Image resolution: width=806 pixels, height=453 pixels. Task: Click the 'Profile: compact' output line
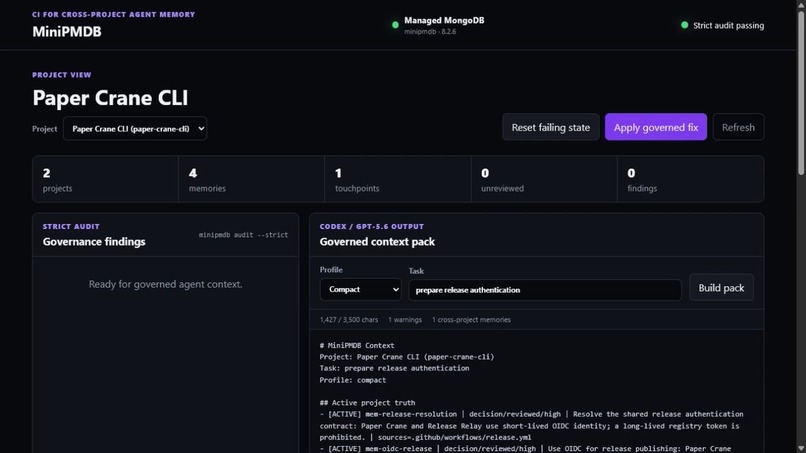click(353, 380)
